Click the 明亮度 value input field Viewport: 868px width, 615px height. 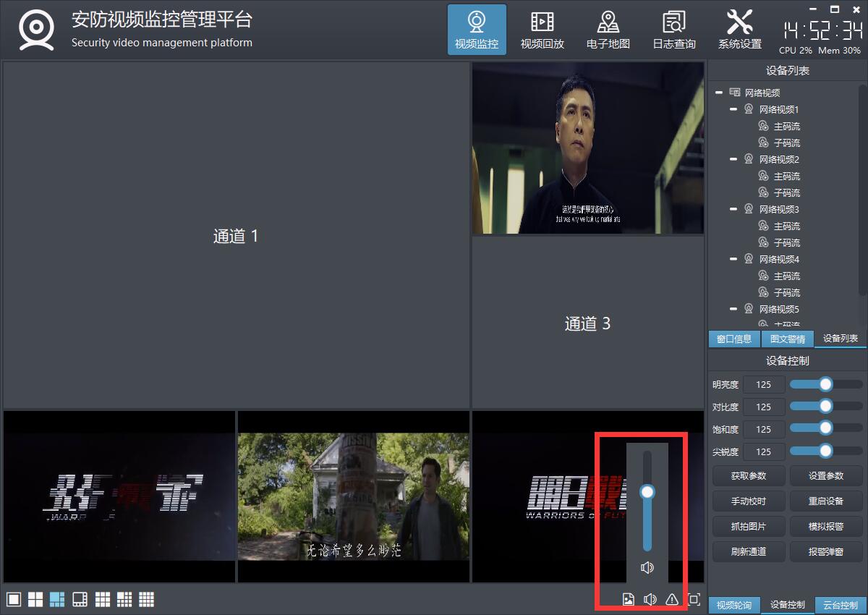(763, 384)
